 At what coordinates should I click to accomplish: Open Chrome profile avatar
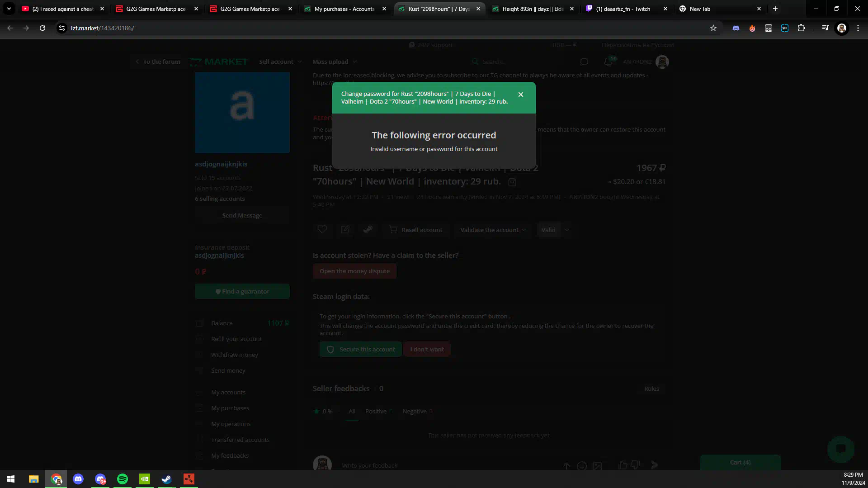pos(842,28)
